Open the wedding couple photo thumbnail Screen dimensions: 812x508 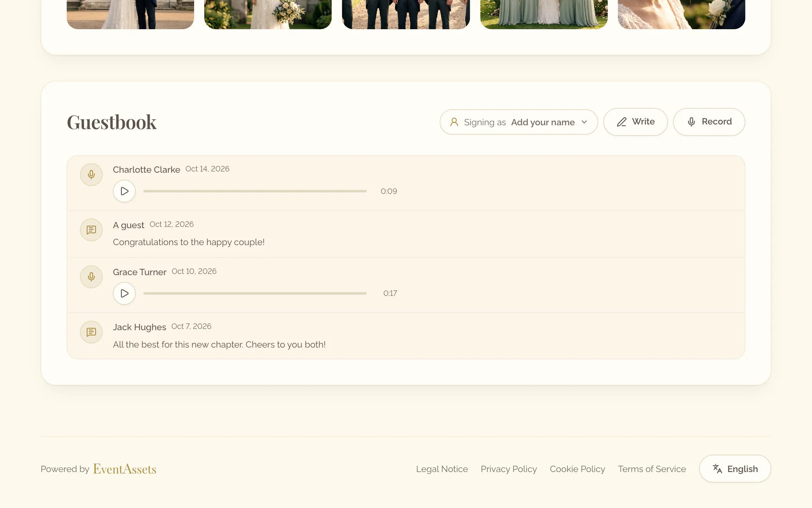(130, 14)
